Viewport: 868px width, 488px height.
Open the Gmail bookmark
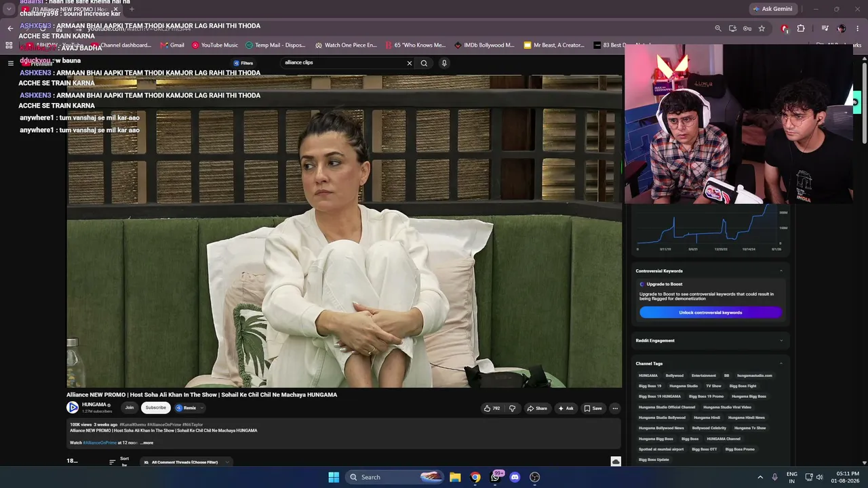pos(172,45)
